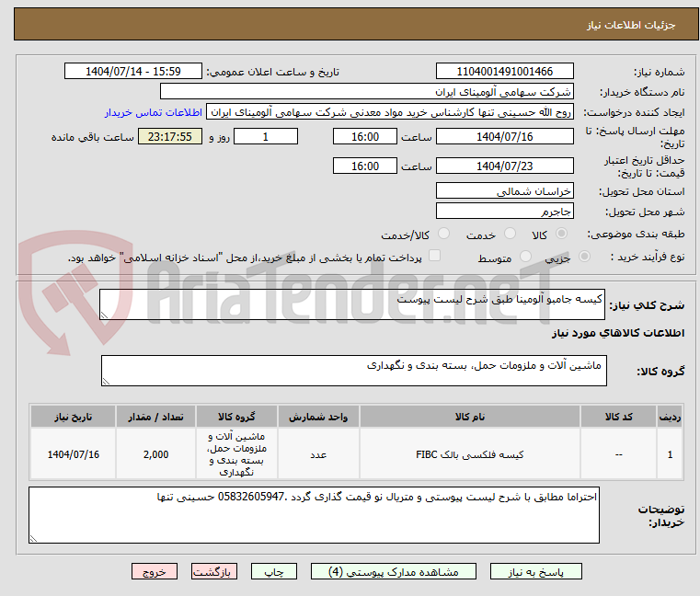Viewport: 700px width, 596px height.
Task: Click the item name کیسه فلکسی بالک FIBC
Action: tap(470, 454)
